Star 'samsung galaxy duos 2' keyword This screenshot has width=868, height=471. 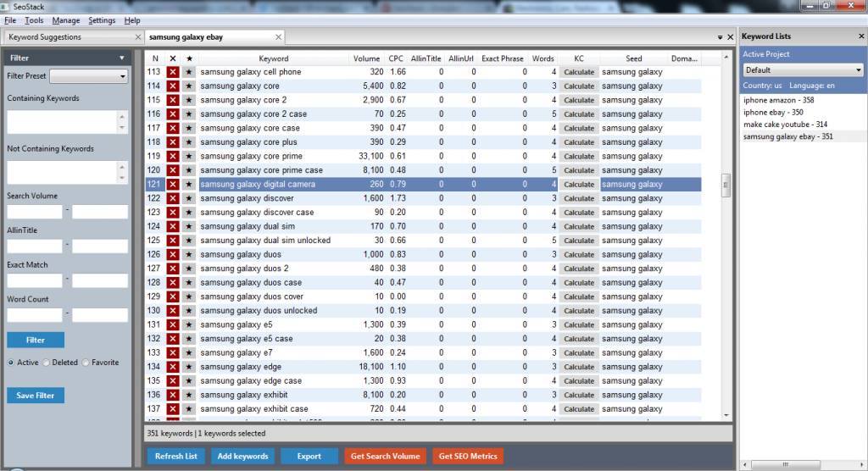click(x=189, y=269)
